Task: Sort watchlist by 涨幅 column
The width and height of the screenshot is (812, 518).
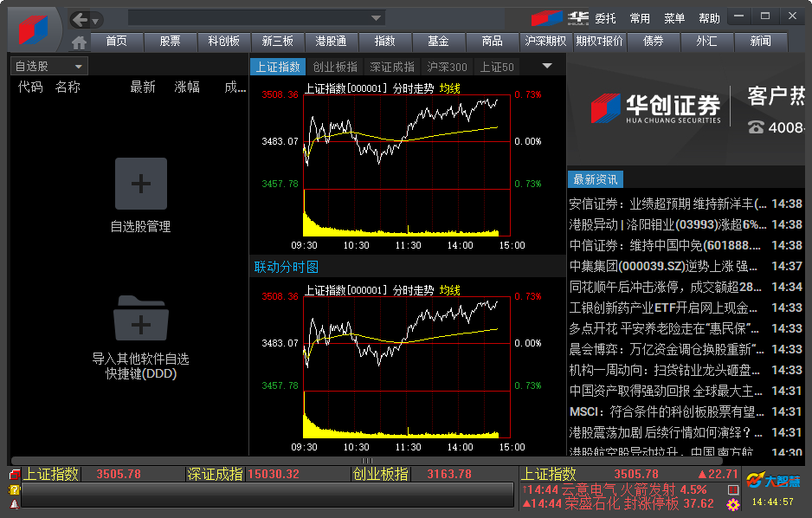Action: [187, 87]
